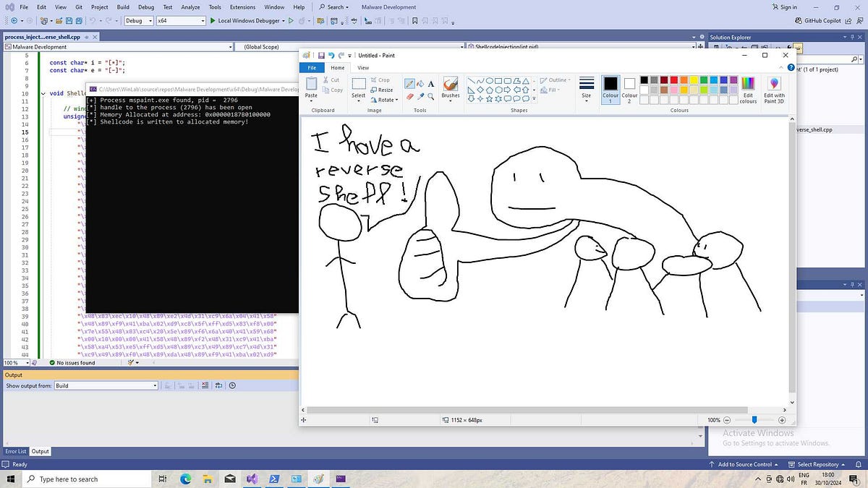Switch to the Error List tab
Screen dimensions: 868x488
[x=16, y=452]
